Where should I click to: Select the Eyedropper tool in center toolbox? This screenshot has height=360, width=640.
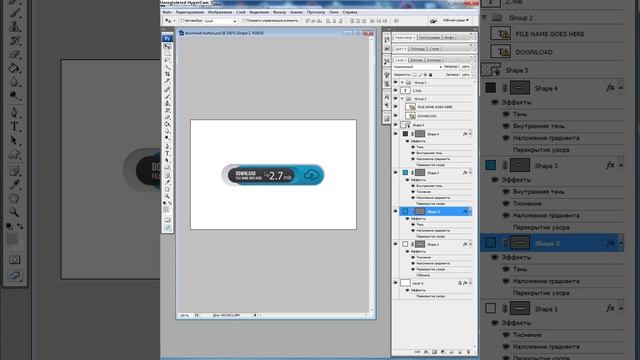tap(167, 182)
